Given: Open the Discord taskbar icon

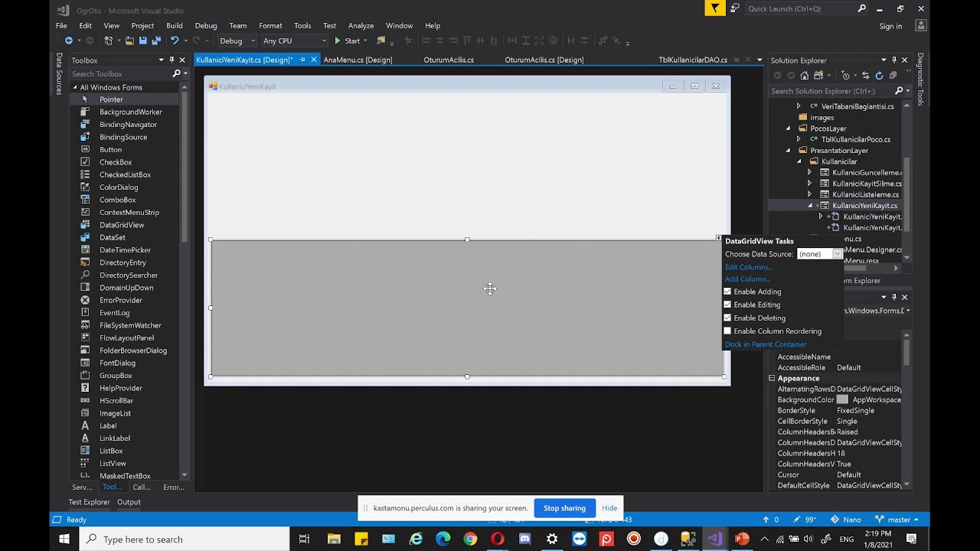Looking at the screenshot, I should point(524,539).
